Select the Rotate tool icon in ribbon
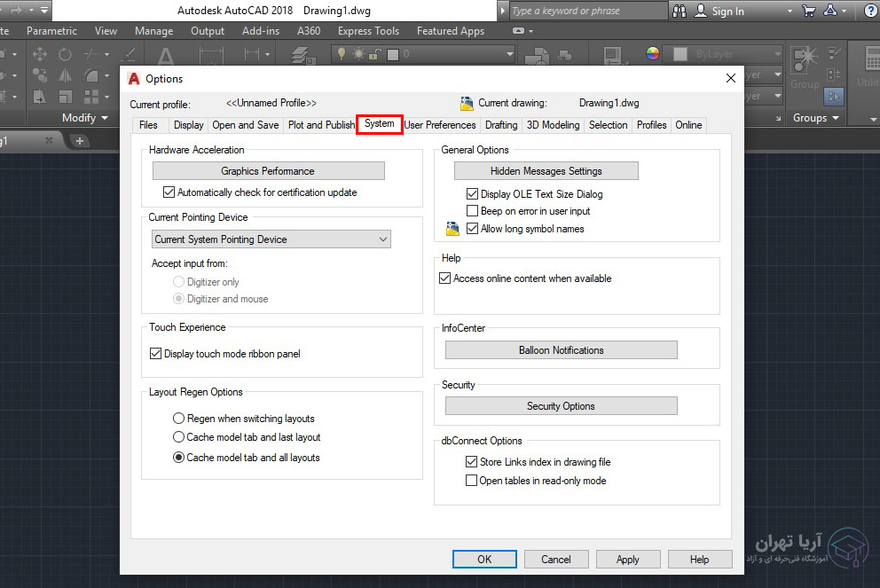Image resolution: width=880 pixels, height=588 pixels. [65, 54]
